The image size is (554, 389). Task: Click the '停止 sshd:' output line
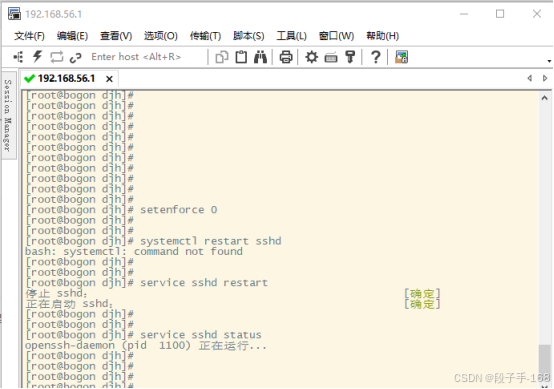pos(57,293)
